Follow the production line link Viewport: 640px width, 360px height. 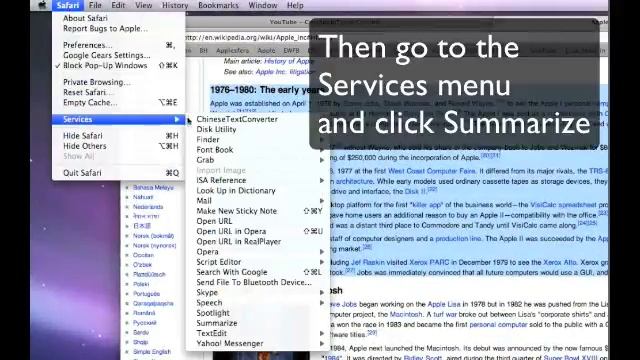(458, 238)
